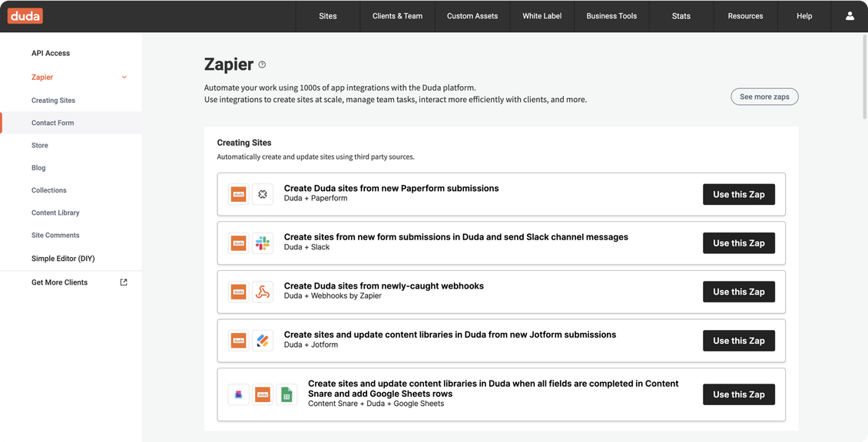868x442 pixels.
Task: Click the Content Snare app icon
Action: pos(239,394)
